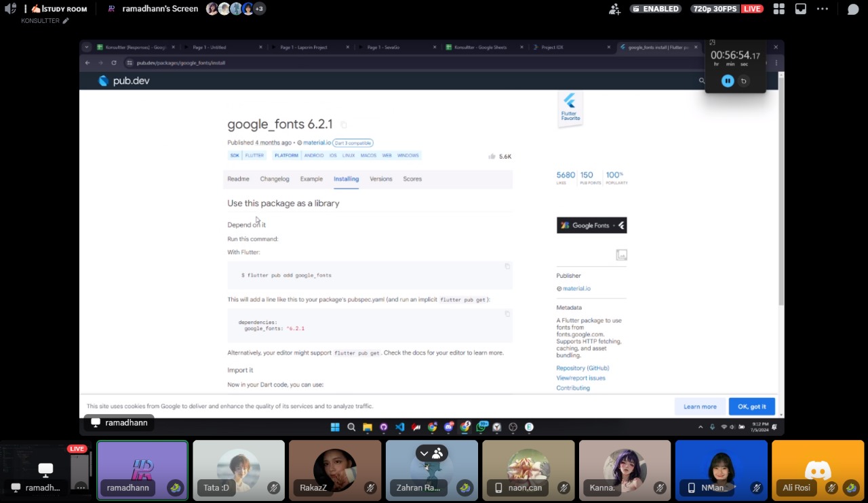Open pub.dev search magnifier

click(702, 81)
